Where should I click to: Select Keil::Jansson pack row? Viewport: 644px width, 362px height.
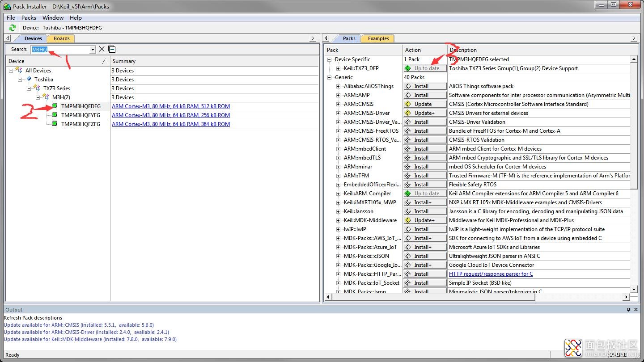(x=358, y=211)
